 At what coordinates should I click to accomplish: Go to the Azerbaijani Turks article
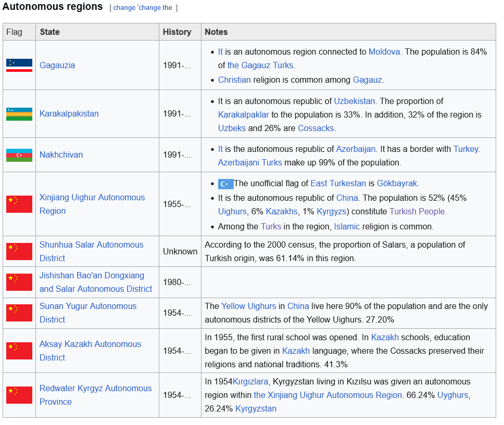(x=250, y=162)
